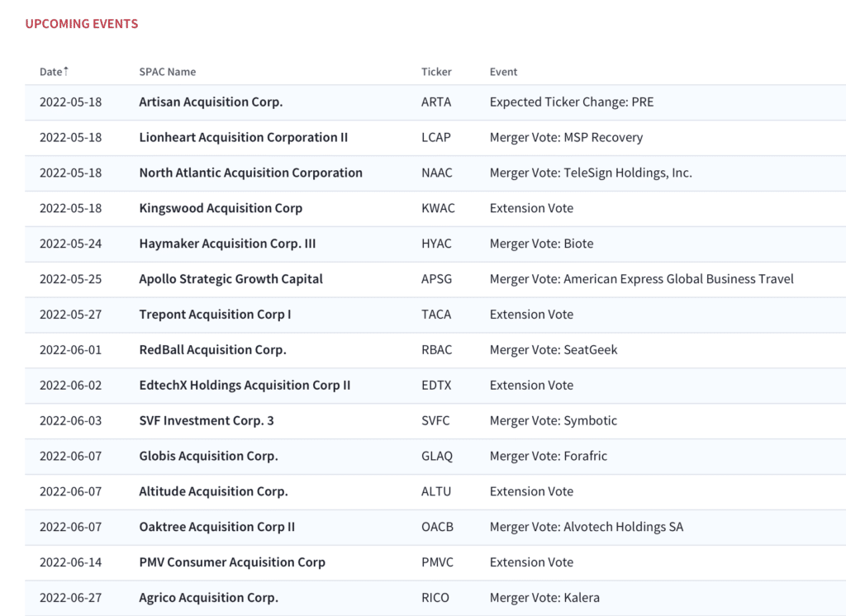The image size is (846, 616).
Task: Click the 2022-05-27 date cell
Action: [x=71, y=315]
